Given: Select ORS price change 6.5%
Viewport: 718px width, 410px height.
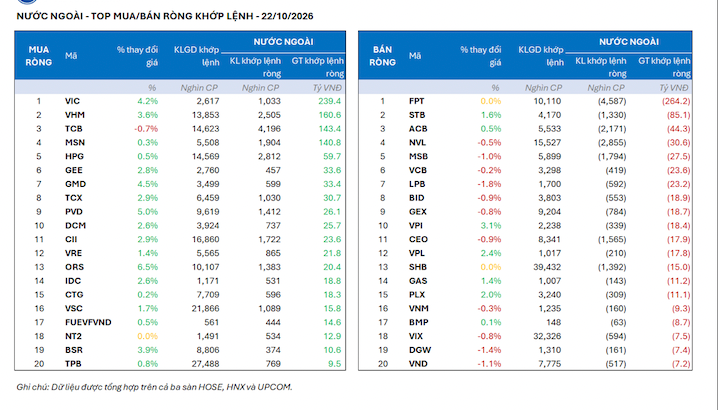Looking at the screenshot, I should click(x=147, y=267).
